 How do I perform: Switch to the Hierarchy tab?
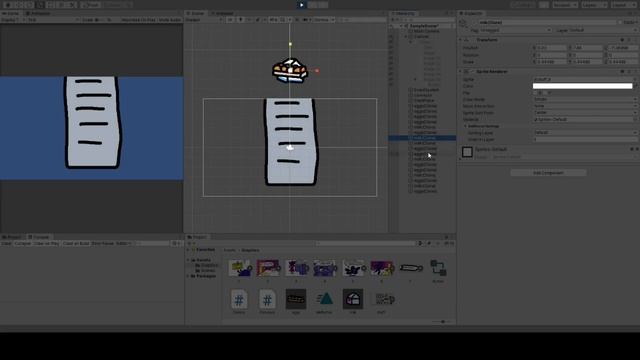(x=404, y=13)
